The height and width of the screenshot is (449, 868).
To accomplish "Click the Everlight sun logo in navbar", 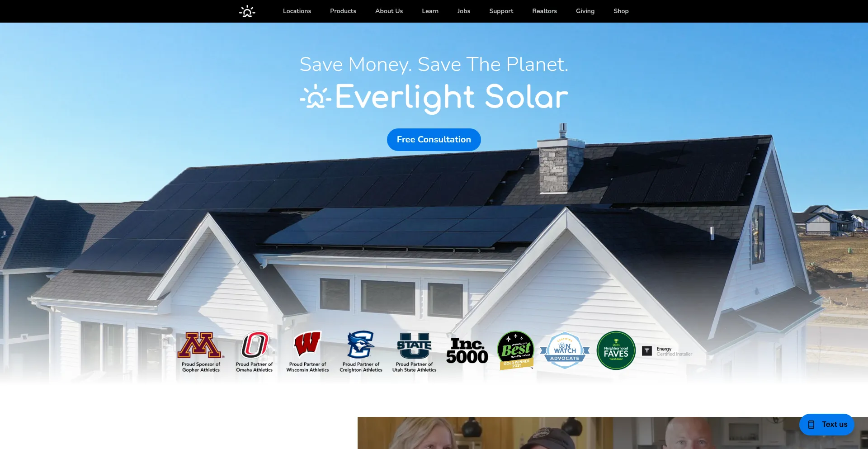I will [247, 11].
